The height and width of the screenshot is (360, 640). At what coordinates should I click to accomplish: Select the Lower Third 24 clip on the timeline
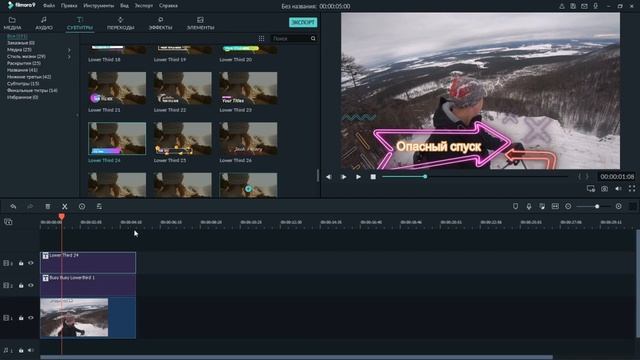pyautogui.click(x=88, y=262)
